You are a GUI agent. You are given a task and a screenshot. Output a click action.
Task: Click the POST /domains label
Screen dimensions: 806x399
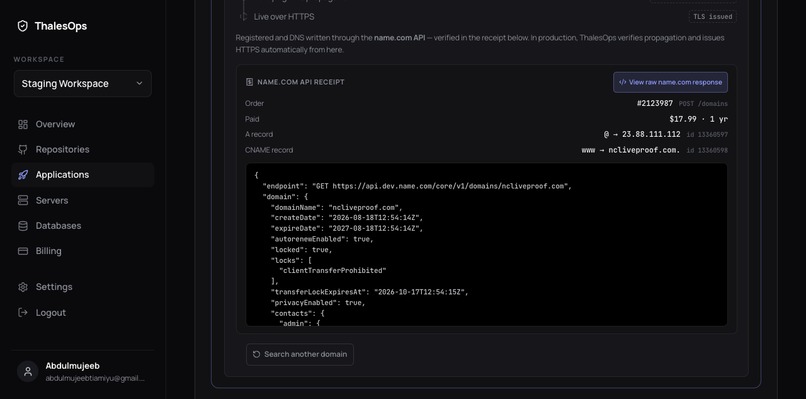point(703,104)
